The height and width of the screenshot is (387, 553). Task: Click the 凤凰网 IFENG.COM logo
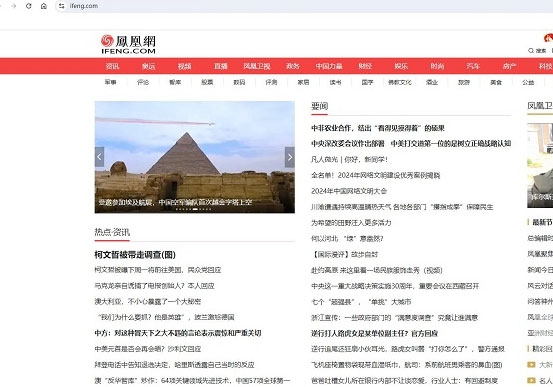(128, 44)
